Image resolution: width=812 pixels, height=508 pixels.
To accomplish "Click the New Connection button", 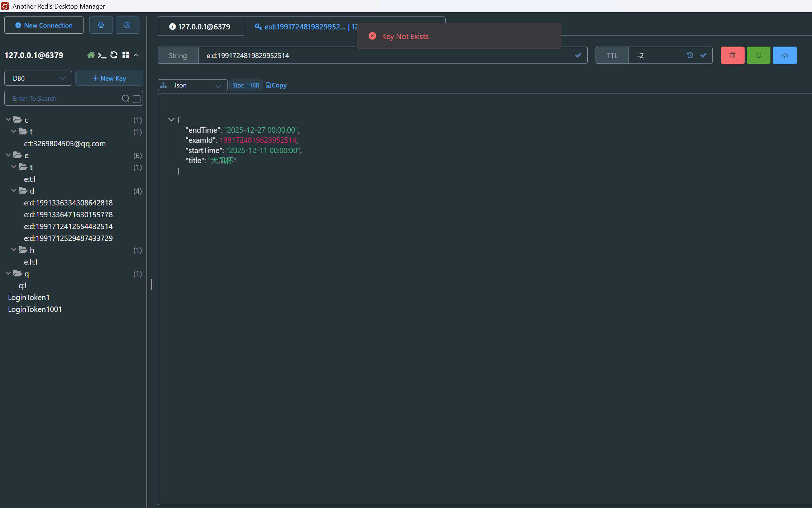I will (x=44, y=25).
